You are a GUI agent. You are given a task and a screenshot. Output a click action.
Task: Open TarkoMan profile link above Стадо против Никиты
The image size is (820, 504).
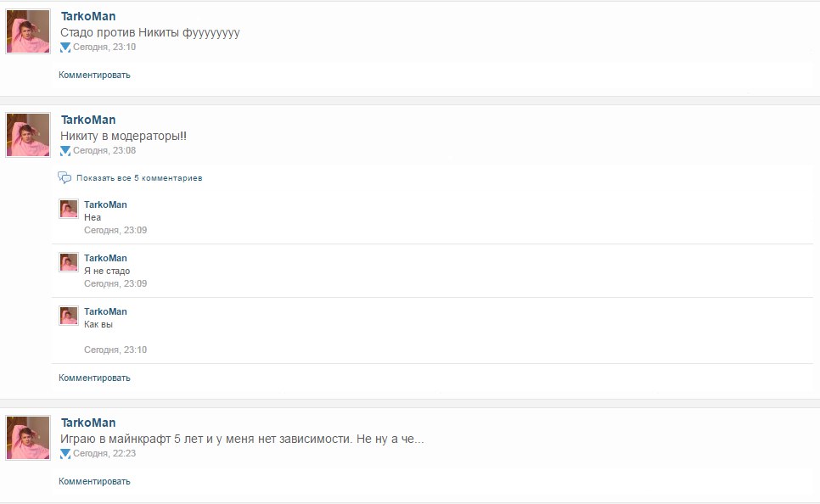(x=88, y=16)
